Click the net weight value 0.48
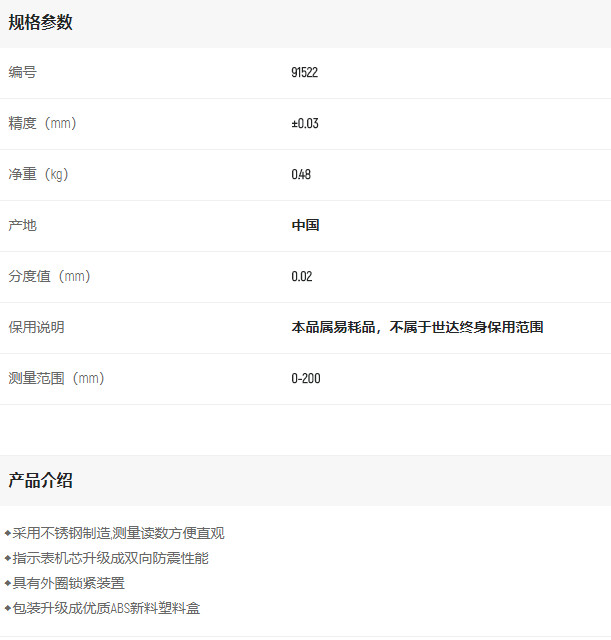Viewport: 611px width, 640px height. (301, 175)
